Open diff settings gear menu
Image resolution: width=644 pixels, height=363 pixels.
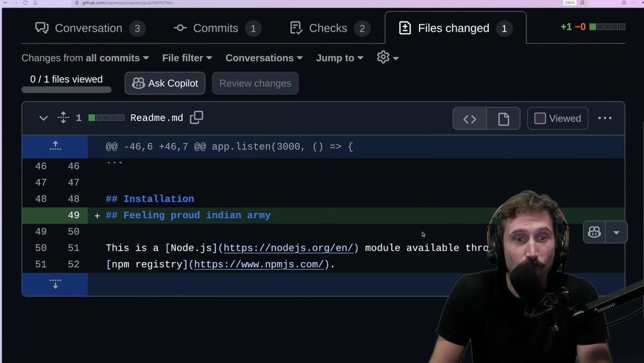tap(387, 57)
